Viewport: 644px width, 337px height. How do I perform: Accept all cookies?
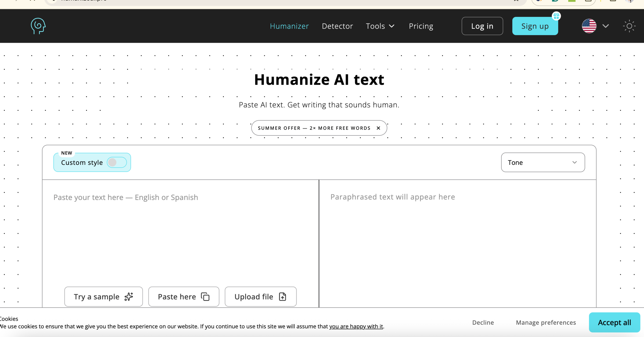[614, 322]
